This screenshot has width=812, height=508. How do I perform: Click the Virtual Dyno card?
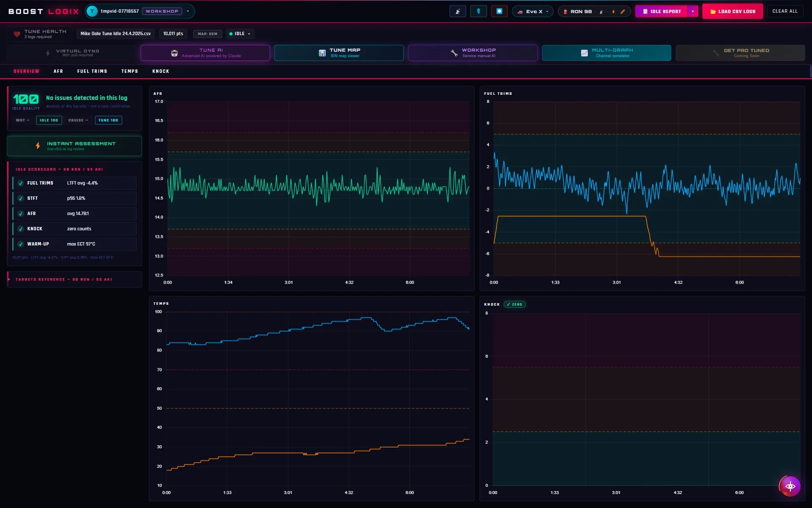point(71,53)
